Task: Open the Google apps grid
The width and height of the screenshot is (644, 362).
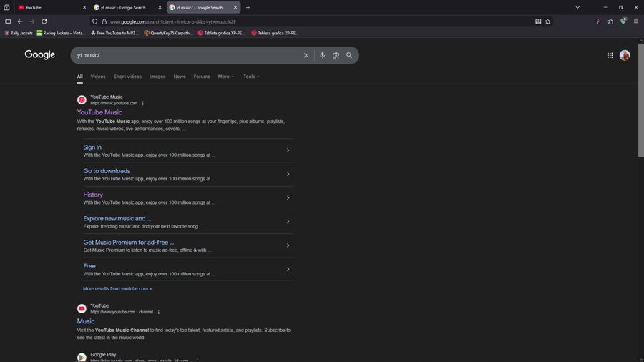Action: (610, 55)
